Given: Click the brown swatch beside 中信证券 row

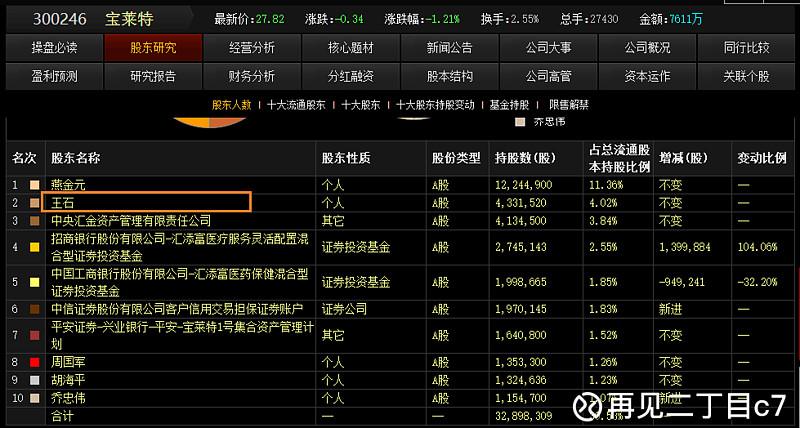Looking at the screenshot, I should [35, 309].
